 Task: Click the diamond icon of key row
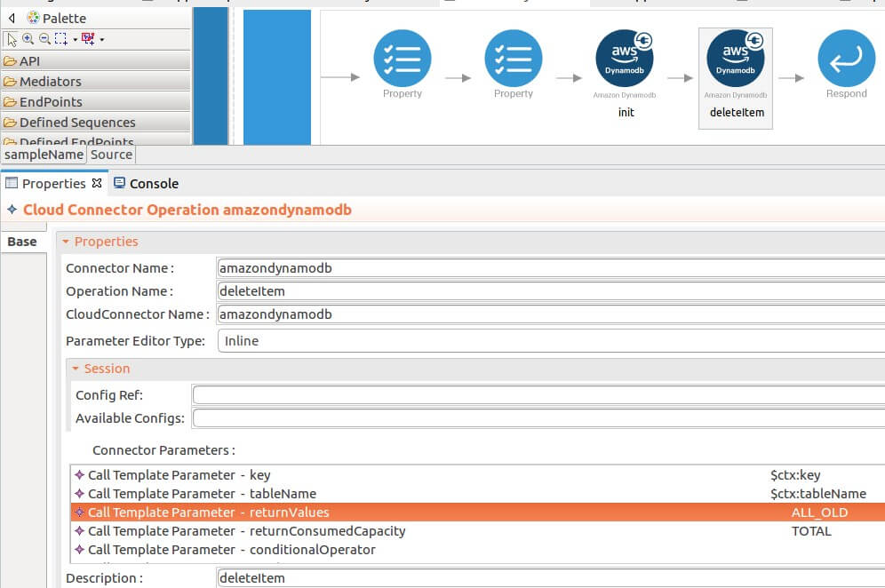pos(80,474)
